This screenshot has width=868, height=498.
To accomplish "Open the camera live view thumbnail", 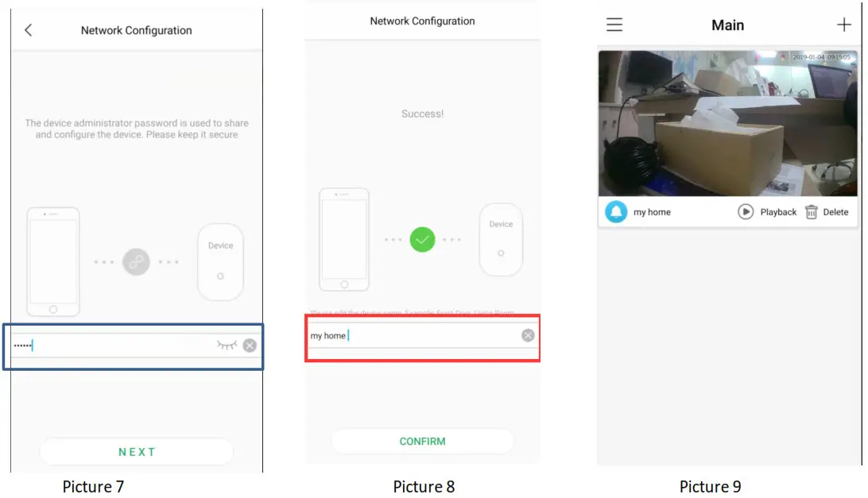I will pyautogui.click(x=728, y=123).
